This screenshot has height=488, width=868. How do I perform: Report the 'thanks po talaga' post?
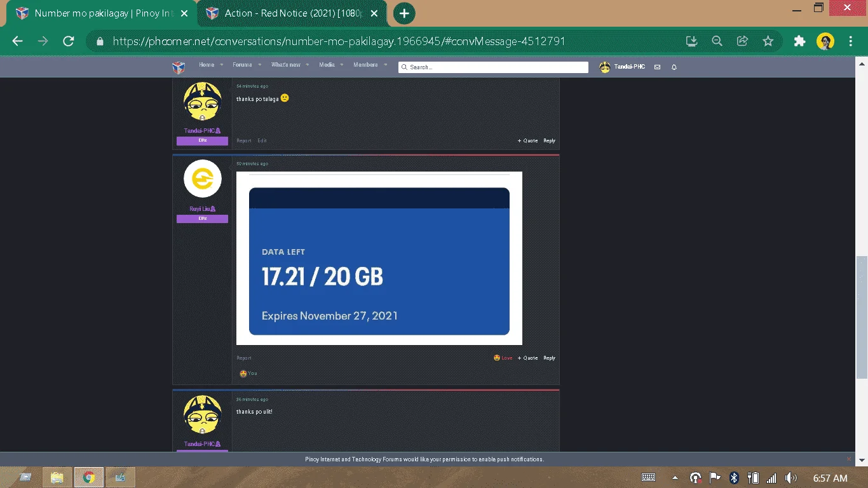244,140
